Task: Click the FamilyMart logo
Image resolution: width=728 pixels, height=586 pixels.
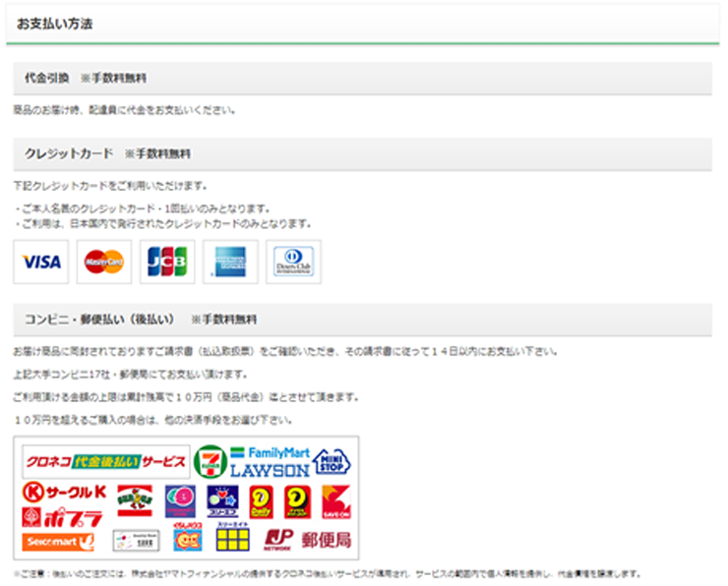Action: [x=271, y=452]
